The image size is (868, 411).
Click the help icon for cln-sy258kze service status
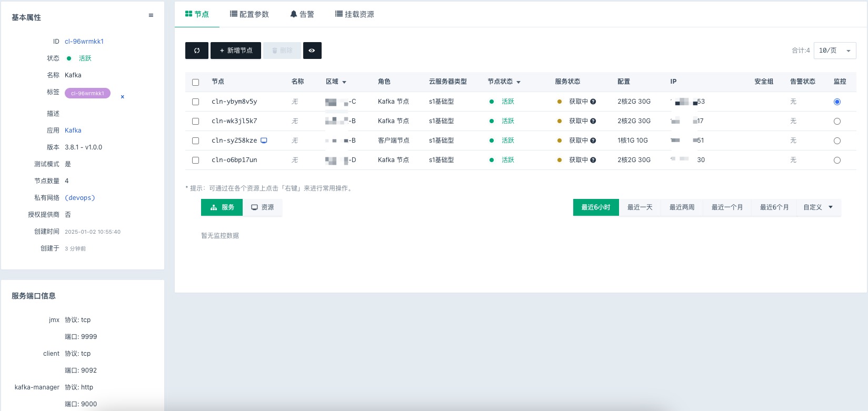[x=593, y=141]
